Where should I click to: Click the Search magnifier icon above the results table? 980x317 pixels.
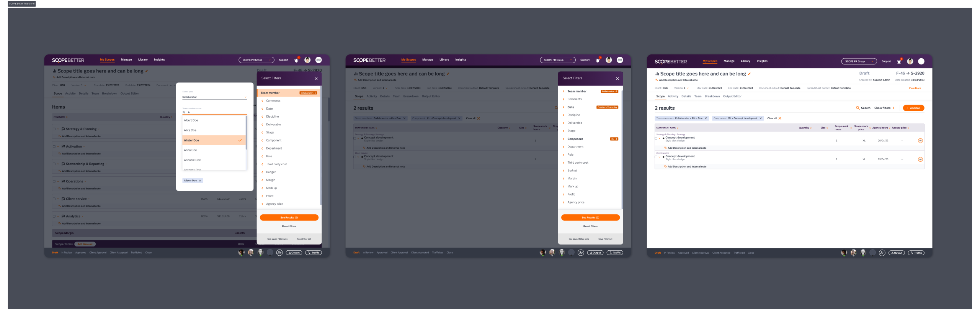pos(857,108)
